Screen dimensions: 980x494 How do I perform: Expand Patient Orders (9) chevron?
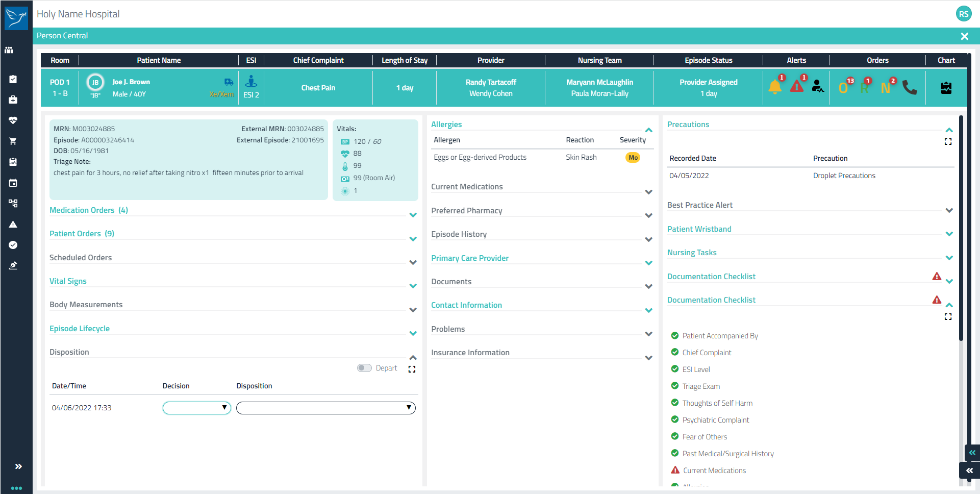413,239
